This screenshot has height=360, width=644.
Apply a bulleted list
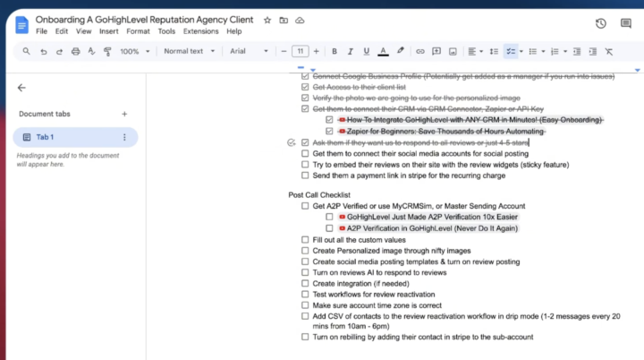[533, 51]
